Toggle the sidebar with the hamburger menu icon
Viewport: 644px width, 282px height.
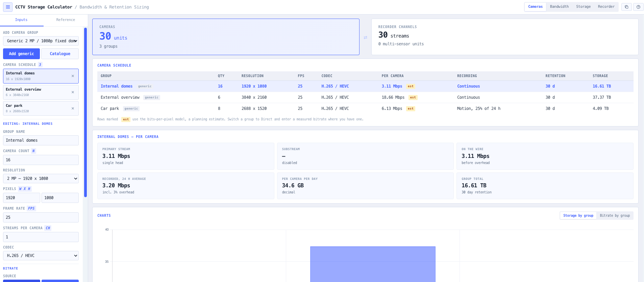pyautogui.click(x=8, y=7)
